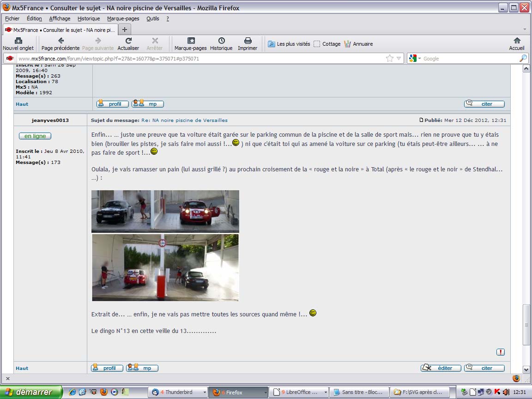
Task: Click the éditer button
Action: pos(441,368)
